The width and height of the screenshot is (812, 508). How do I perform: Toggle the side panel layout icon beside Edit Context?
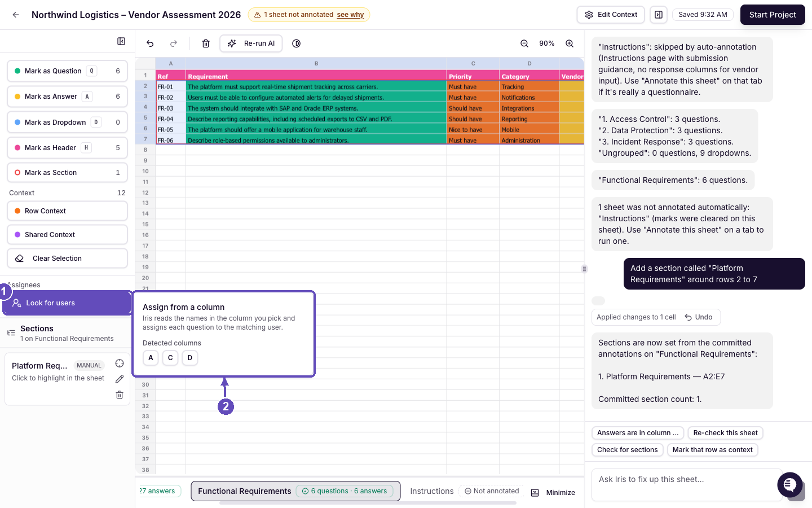pos(659,15)
